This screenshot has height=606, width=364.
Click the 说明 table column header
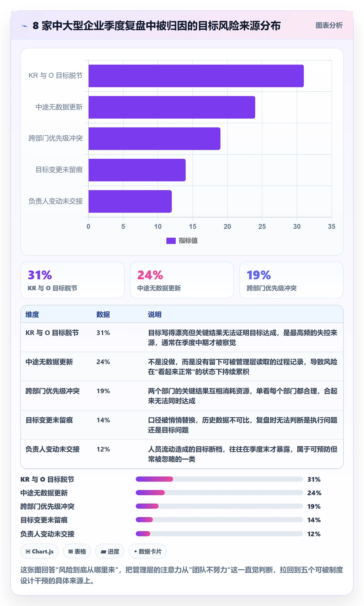[155, 314]
